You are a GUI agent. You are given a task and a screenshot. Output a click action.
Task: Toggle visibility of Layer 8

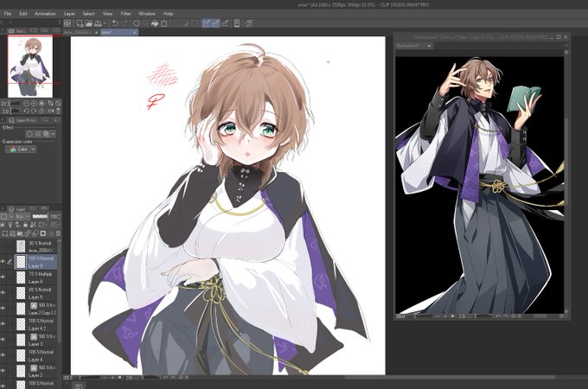pyautogui.click(x=3, y=277)
